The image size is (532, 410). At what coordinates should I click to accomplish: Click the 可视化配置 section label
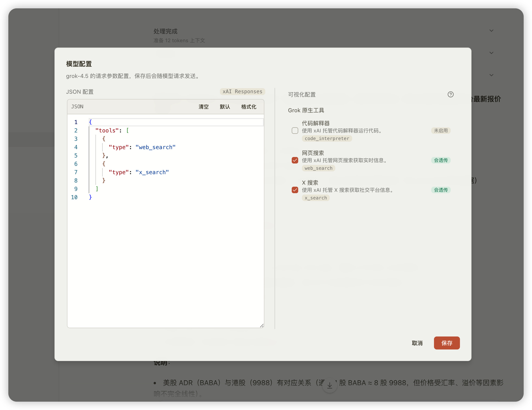coord(302,95)
